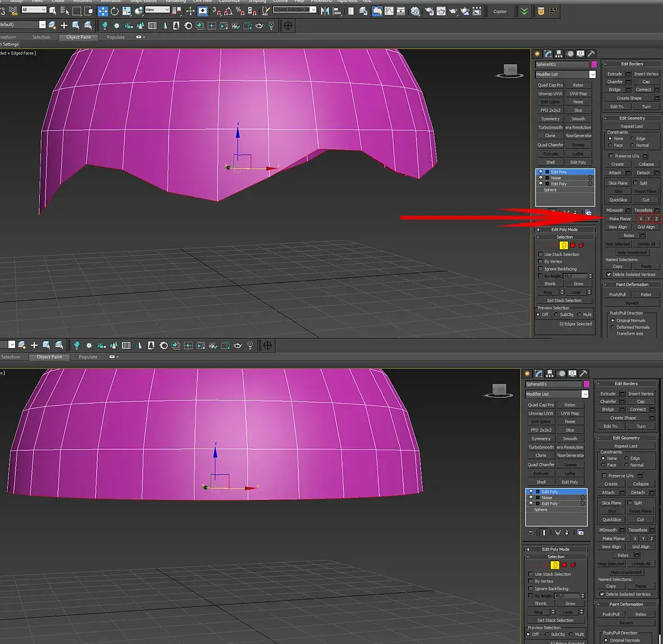Image resolution: width=663 pixels, height=644 pixels.
Task: Click the green double-chevron toolbar icon
Action: [x=524, y=11]
